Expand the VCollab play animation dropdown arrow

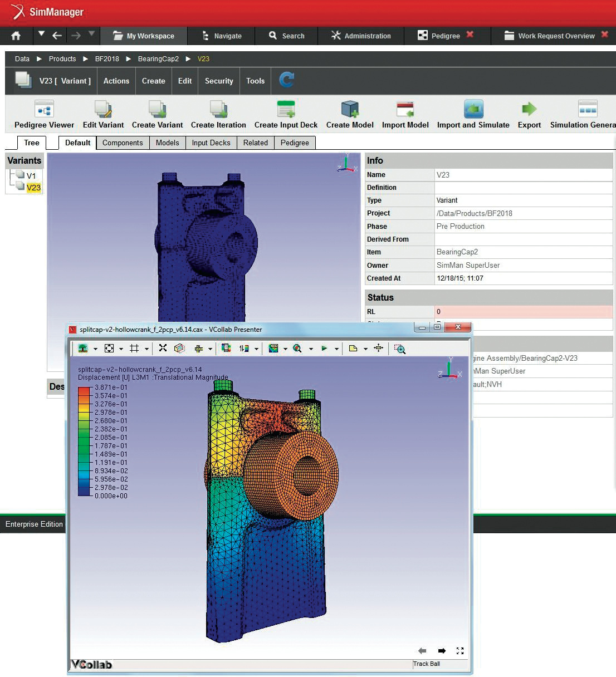336,349
